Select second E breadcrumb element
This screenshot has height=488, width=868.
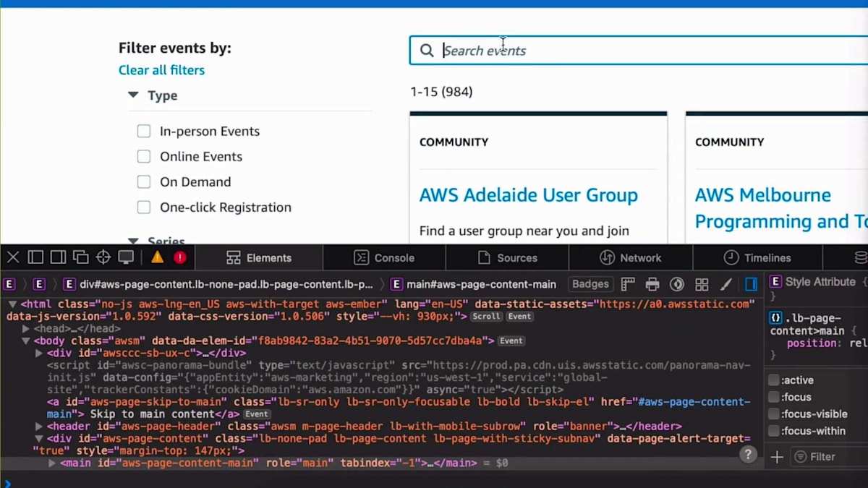tap(39, 284)
